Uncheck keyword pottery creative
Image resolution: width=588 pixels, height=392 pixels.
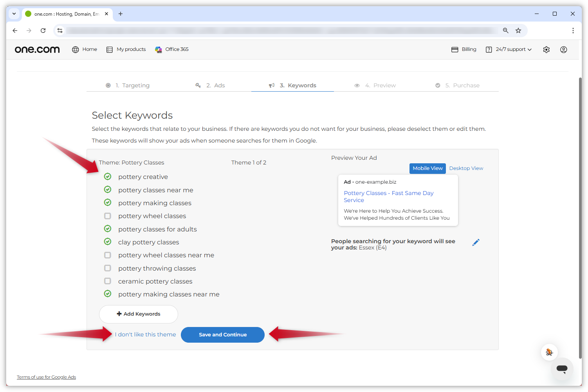coord(108,177)
